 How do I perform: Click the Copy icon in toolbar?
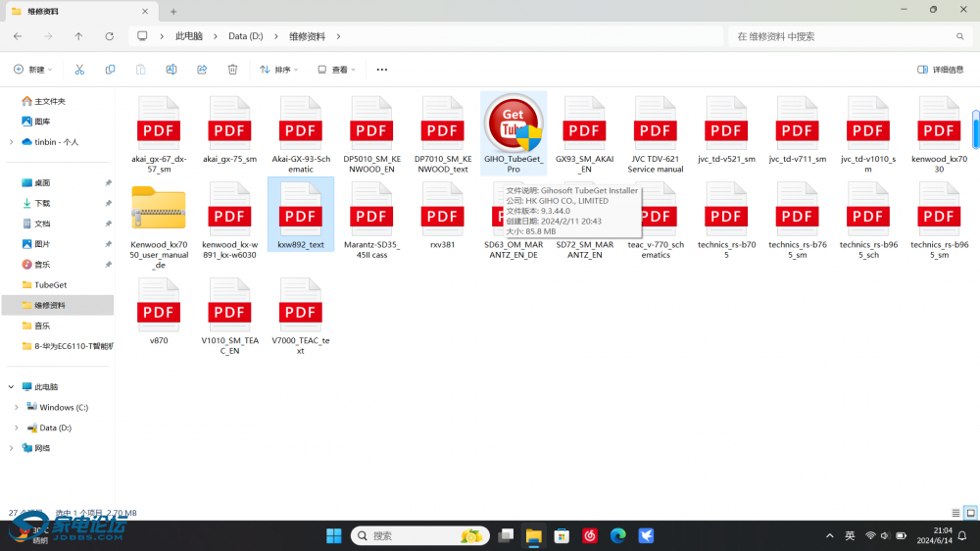click(110, 70)
